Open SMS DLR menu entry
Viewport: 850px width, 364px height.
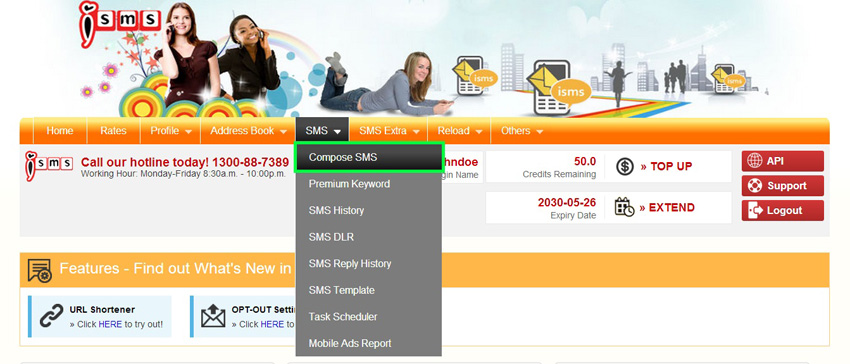369,237
